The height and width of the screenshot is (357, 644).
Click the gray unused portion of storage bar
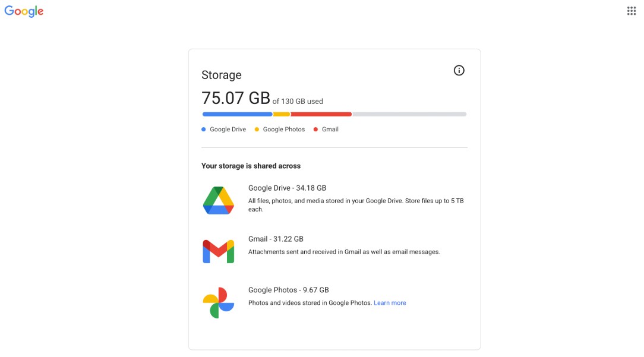pyautogui.click(x=409, y=114)
